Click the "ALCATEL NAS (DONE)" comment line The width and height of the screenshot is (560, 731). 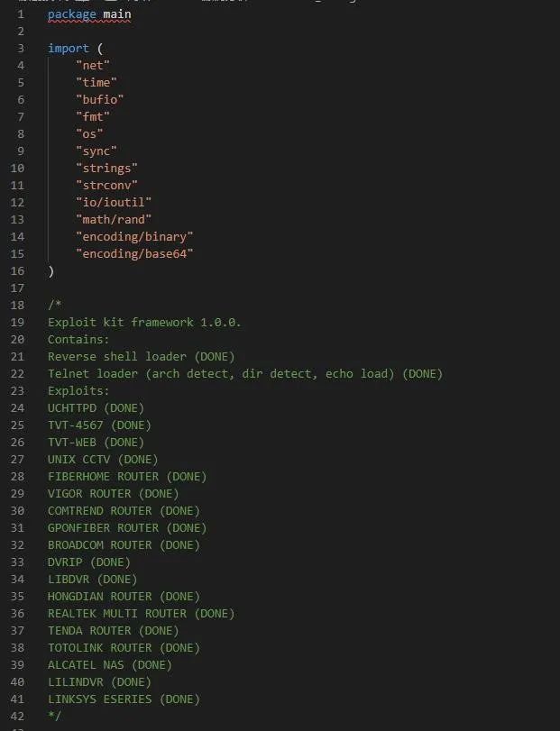[x=110, y=665]
